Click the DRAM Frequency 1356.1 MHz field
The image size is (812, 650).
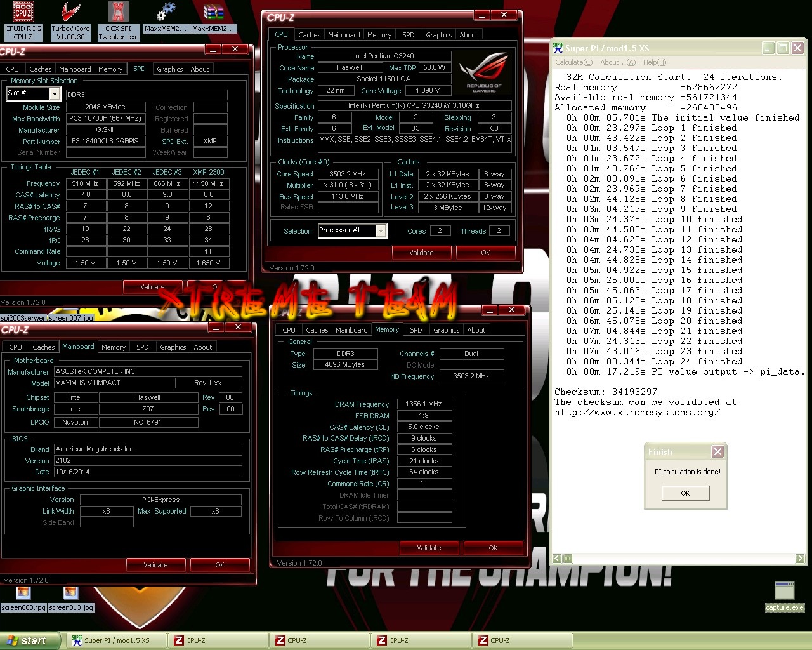(424, 404)
